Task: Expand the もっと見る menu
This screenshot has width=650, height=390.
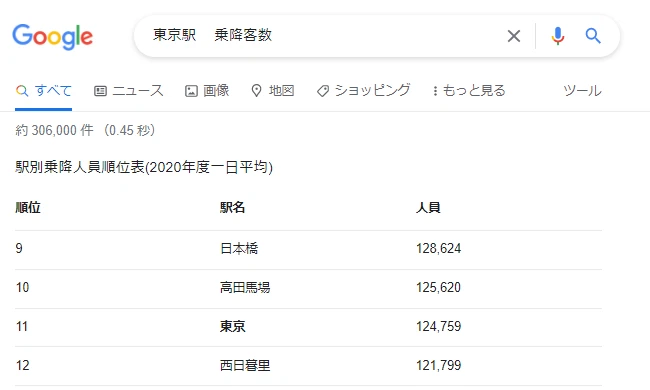Action: click(469, 90)
